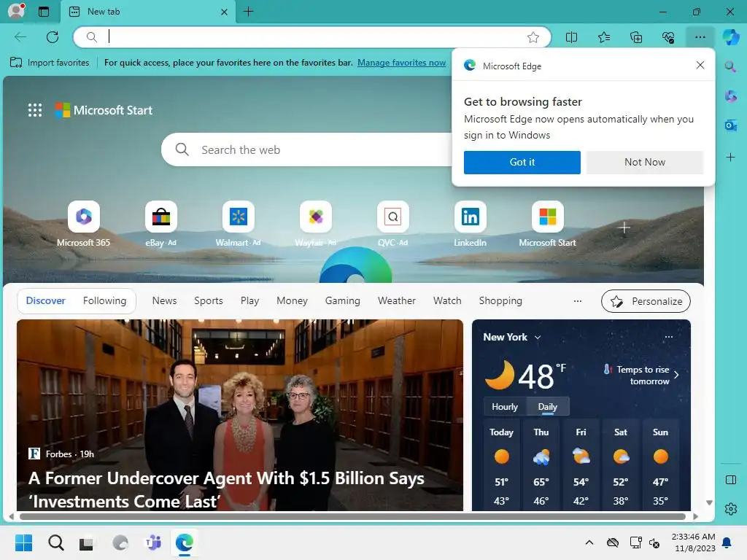Switch to the Following tab
Image resolution: width=747 pixels, height=560 pixels.
pos(105,300)
